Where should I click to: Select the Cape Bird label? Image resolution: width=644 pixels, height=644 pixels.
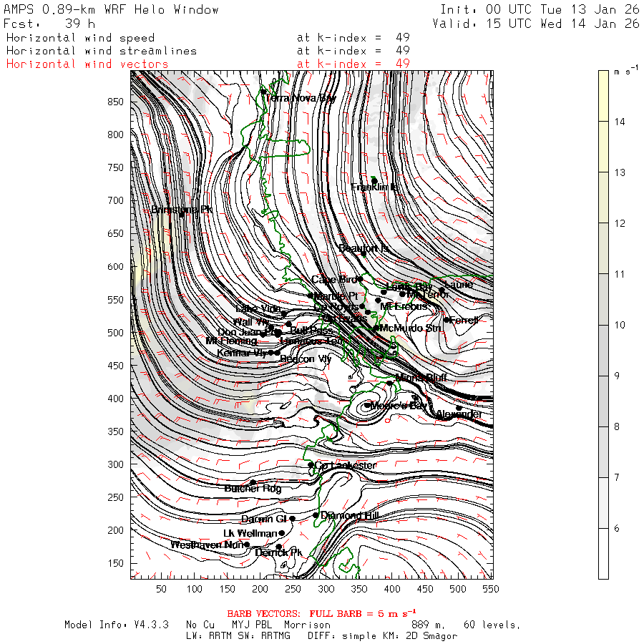334,280
